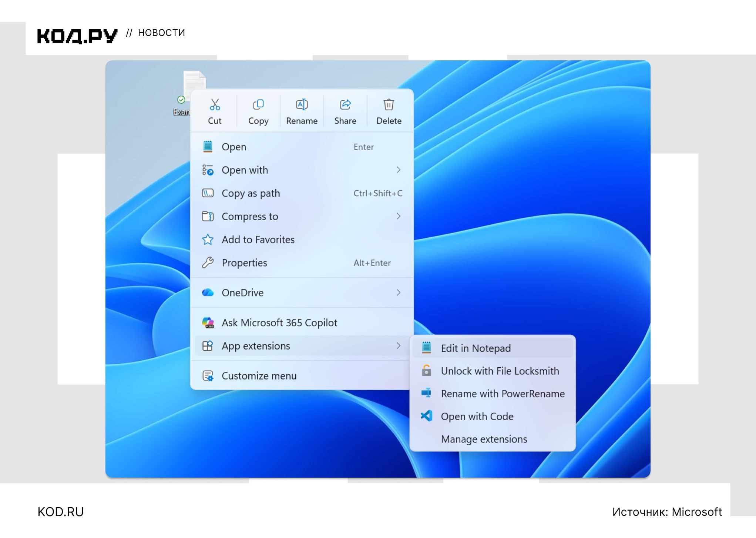Choose Open from the context menu

click(302, 147)
